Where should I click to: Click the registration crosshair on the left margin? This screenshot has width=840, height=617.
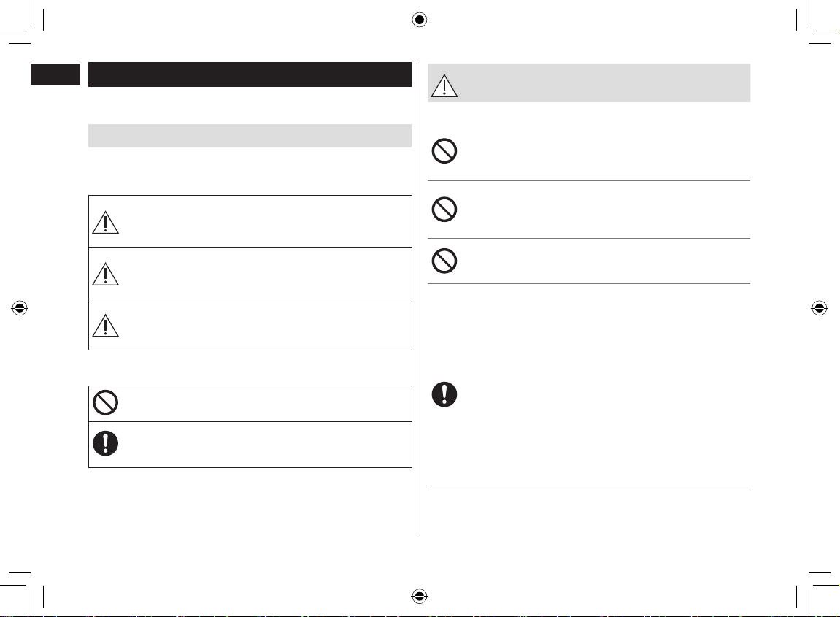click(20, 308)
